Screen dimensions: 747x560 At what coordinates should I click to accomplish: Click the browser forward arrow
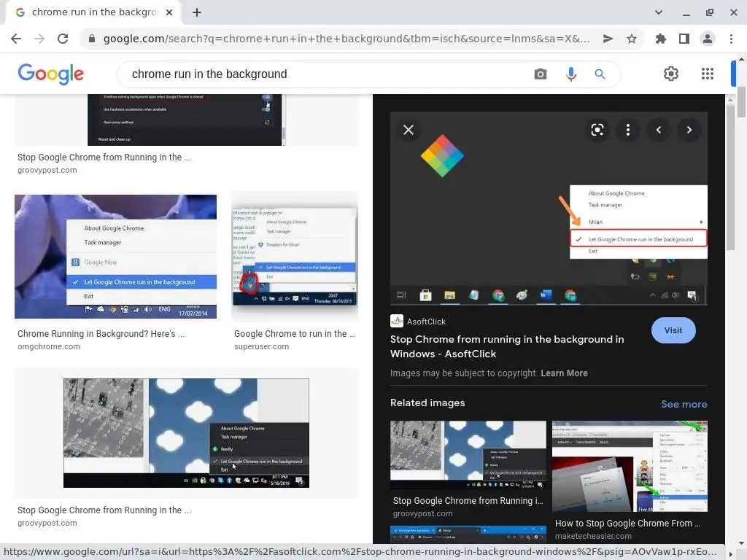point(39,39)
